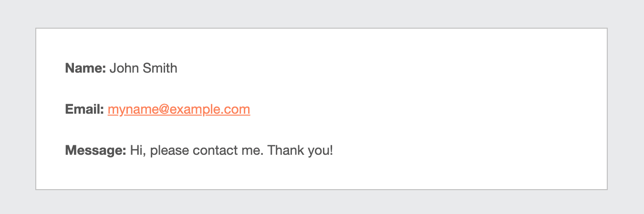
Task: Click the example.com part of the email link
Action: coord(210,110)
